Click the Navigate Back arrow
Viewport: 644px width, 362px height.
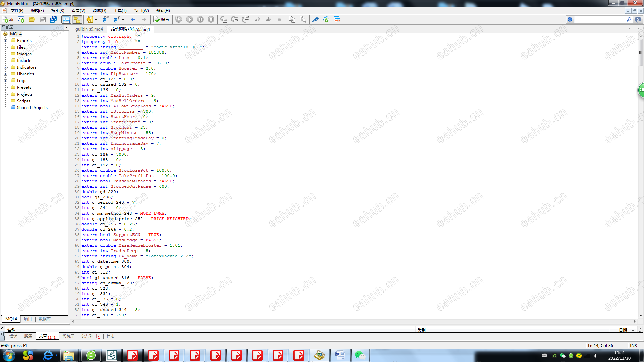coord(133,19)
